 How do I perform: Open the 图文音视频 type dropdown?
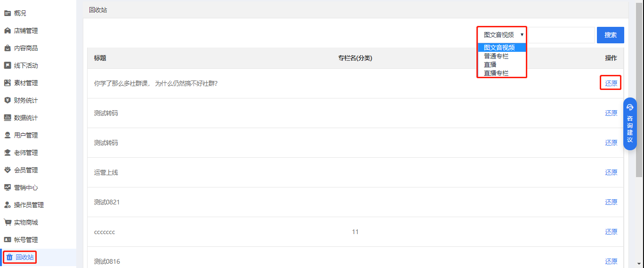(502, 35)
